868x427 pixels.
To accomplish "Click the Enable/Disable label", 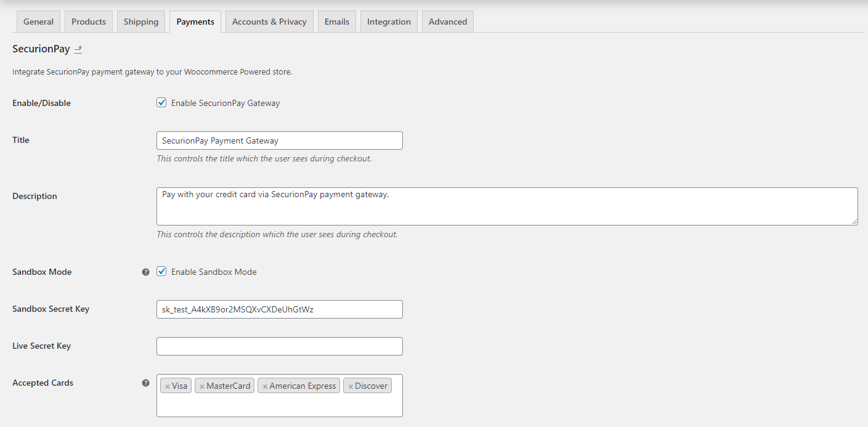I will coord(41,103).
